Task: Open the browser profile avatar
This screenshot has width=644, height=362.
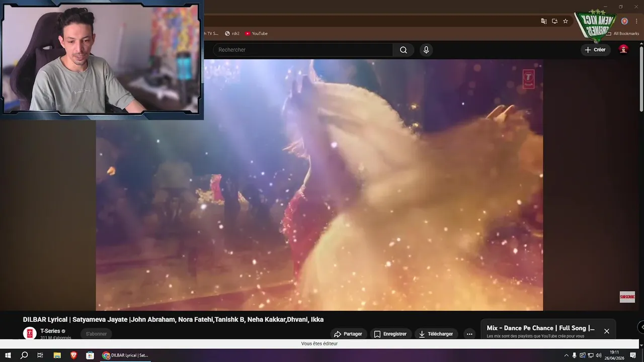Action: coord(624,21)
